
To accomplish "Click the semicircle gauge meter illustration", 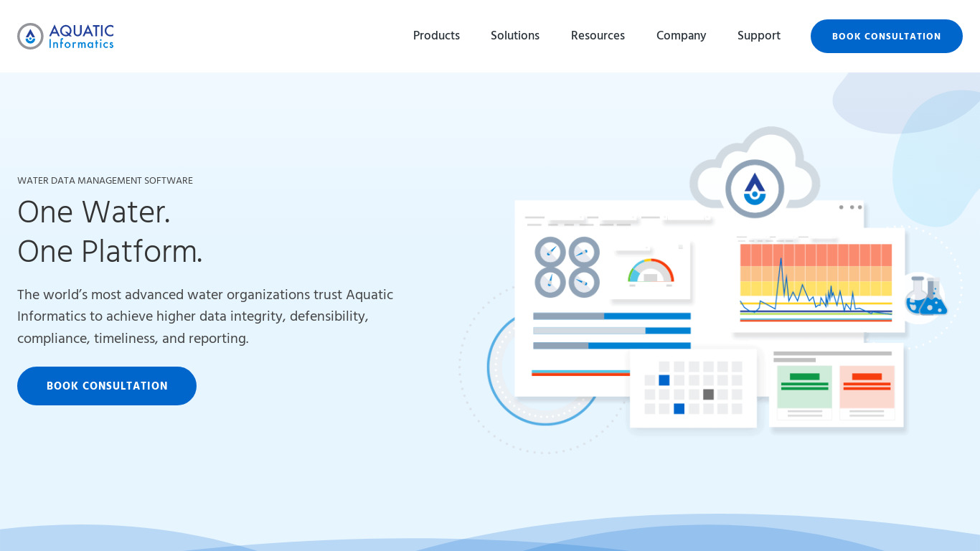I will point(651,270).
